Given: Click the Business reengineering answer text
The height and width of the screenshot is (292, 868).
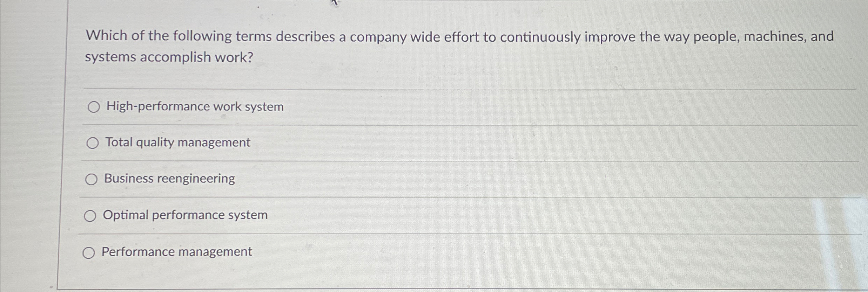Looking at the screenshot, I should point(169,179).
